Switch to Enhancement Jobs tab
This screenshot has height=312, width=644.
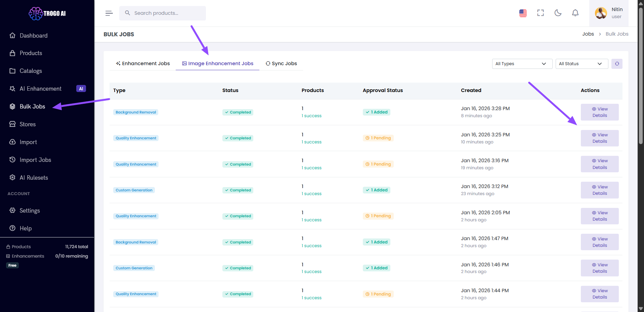143,63
